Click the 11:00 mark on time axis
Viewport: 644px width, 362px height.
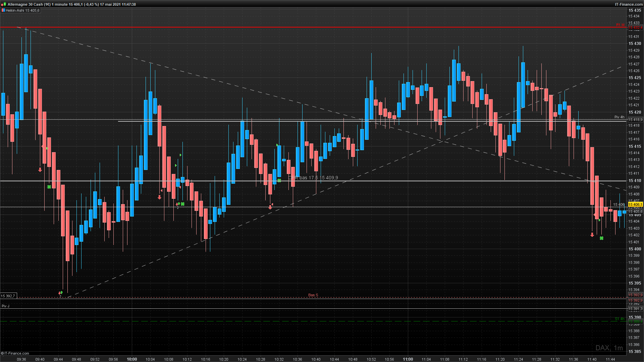click(408, 359)
